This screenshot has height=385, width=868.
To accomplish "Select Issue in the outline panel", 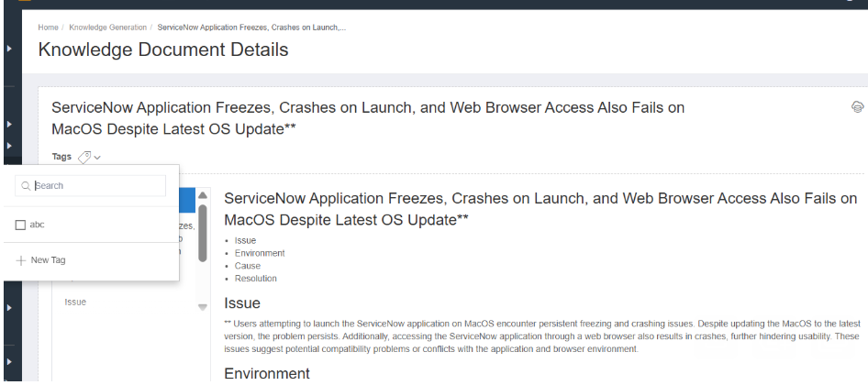I will point(75,302).
